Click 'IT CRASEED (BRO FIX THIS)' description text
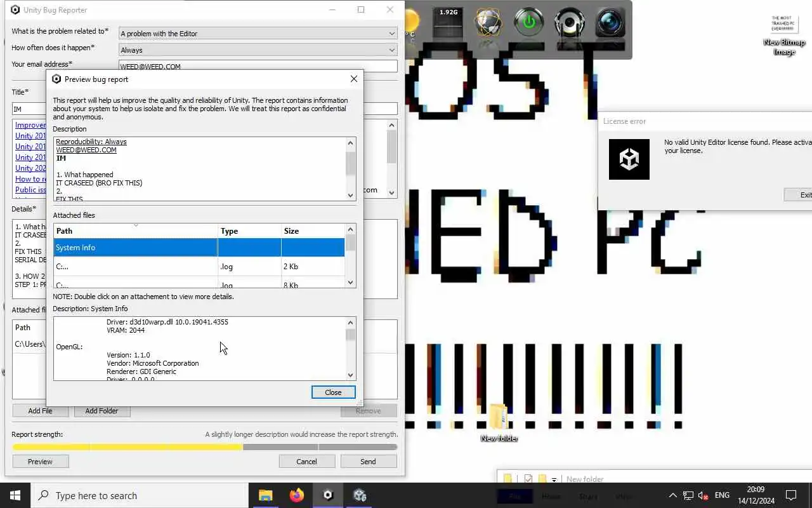 tap(99, 183)
